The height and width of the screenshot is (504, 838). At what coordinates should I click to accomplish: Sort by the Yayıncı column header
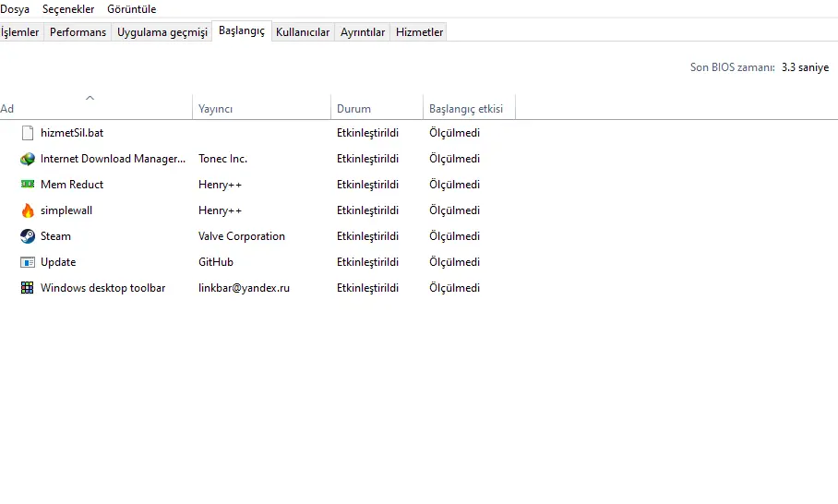(261, 109)
